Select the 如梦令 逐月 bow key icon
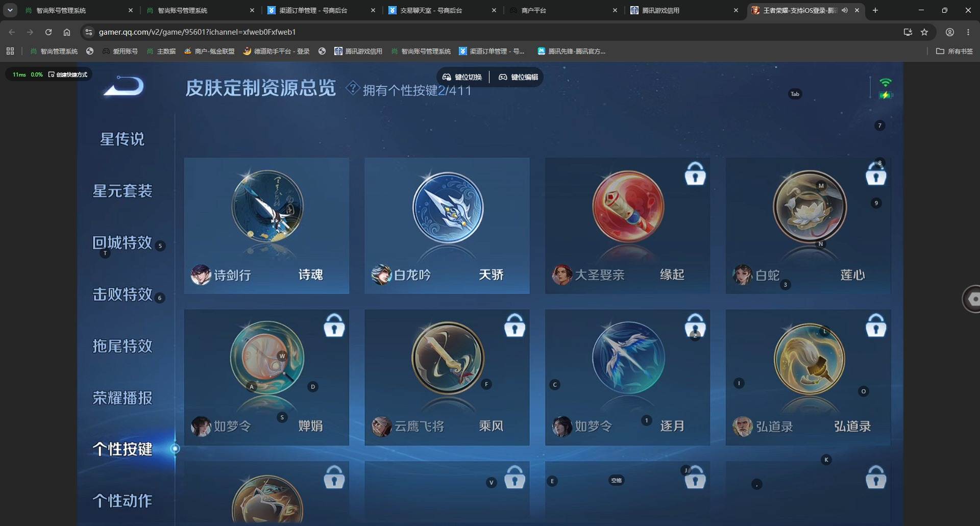Viewport: 980px width, 526px height. (628, 357)
